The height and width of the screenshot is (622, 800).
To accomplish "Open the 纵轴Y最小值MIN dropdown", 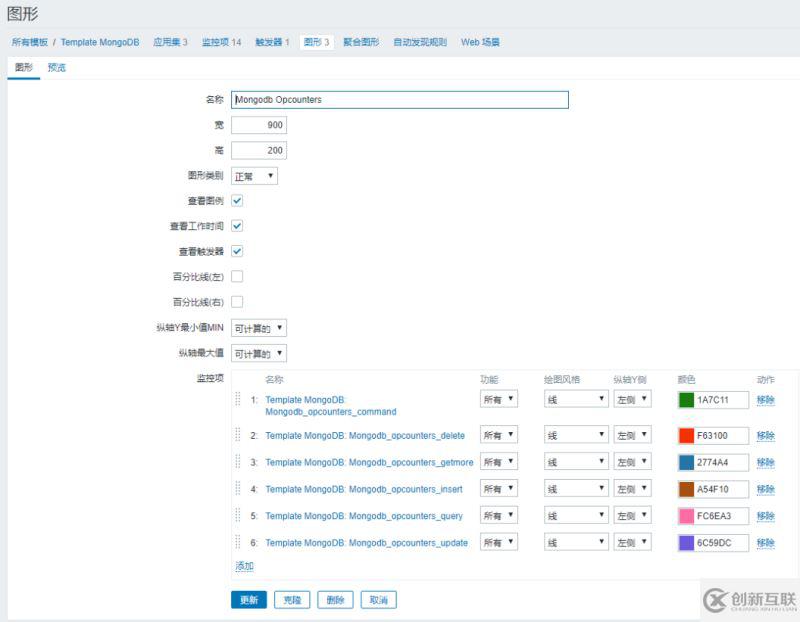I will point(259,328).
